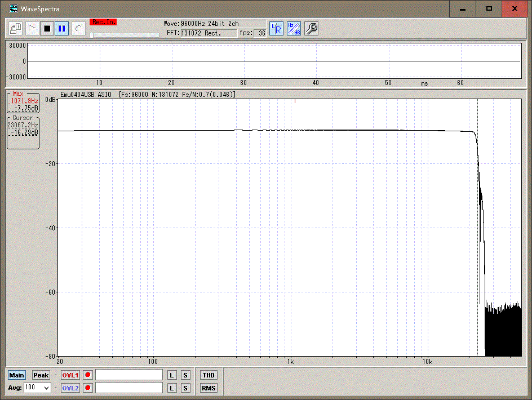
Task: Toggle the Hz/dB axis scale icon
Action: tap(294, 29)
